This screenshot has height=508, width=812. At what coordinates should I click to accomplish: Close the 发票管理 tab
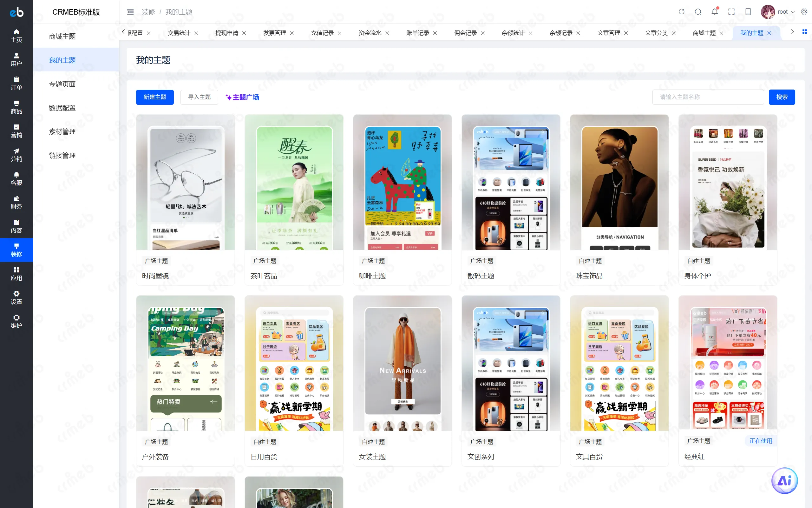pyautogui.click(x=292, y=33)
